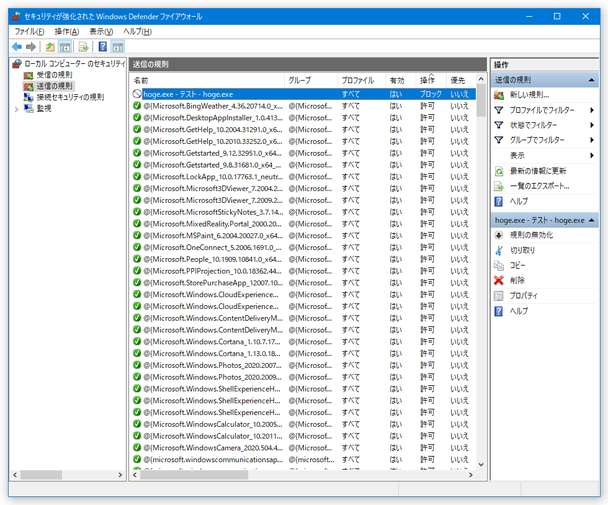Sort by the 優先 column header
The image size is (608, 505).
tap(461, 80)
